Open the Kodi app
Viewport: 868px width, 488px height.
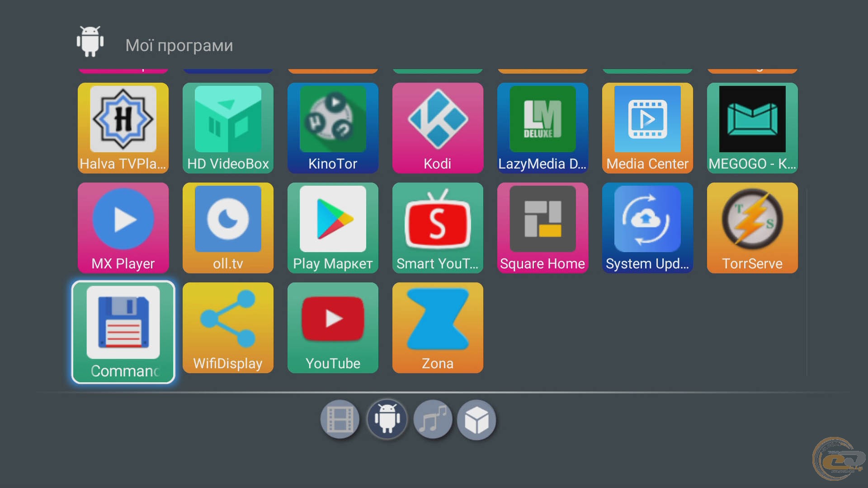pos(437,128)
